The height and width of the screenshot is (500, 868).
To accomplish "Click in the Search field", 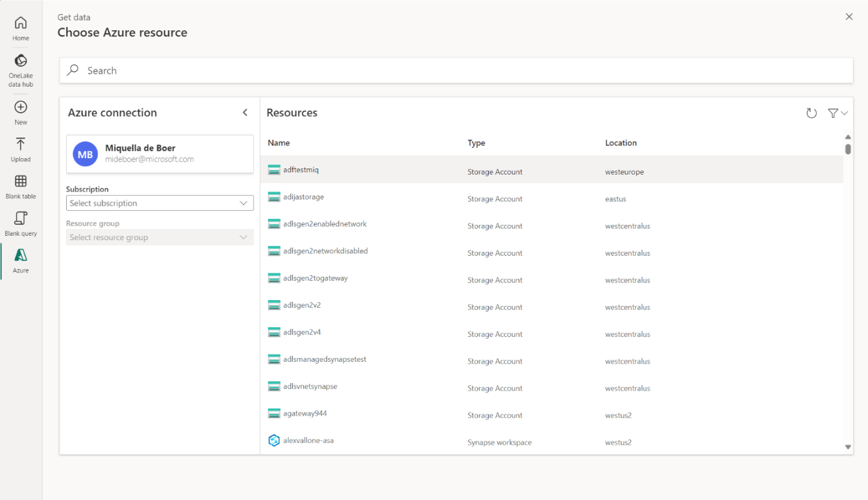I will (x=456, y=70).
